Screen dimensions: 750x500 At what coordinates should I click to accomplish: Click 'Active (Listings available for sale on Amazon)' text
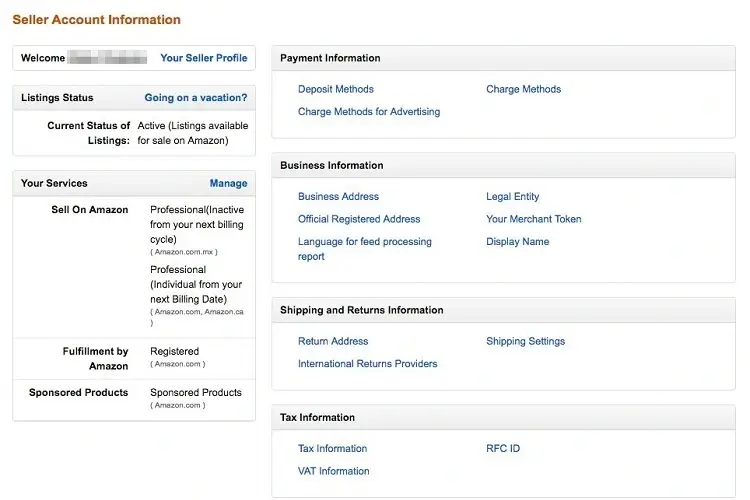[193, 133]
